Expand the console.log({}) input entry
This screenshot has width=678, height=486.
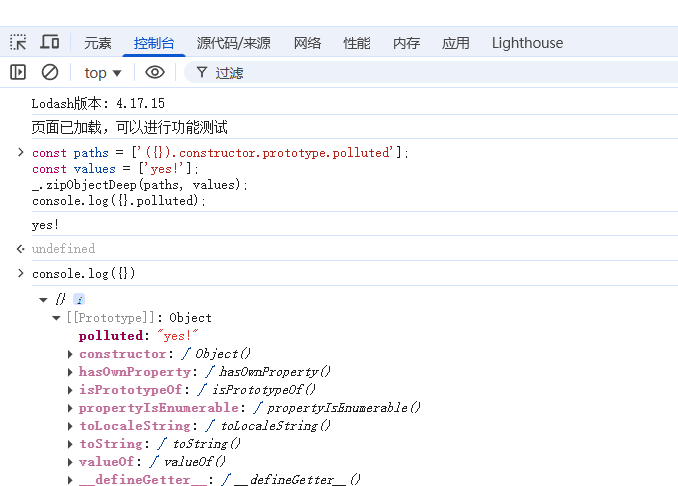pos(21,273)
